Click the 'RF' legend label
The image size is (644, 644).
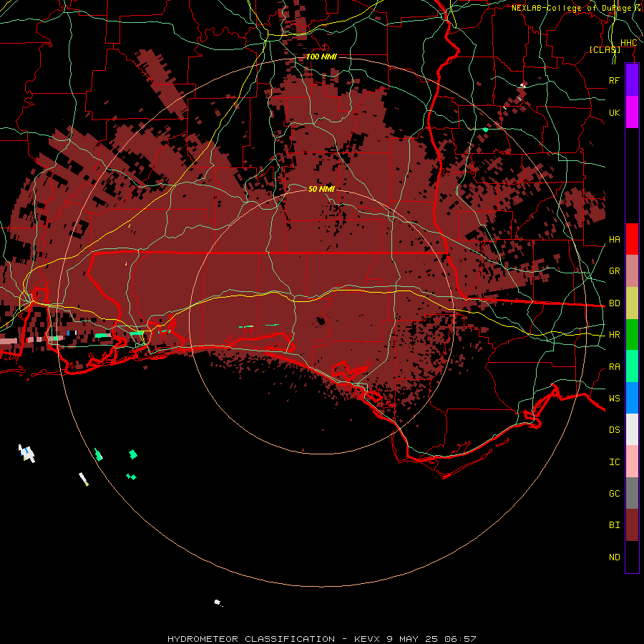tap(614, 80)
